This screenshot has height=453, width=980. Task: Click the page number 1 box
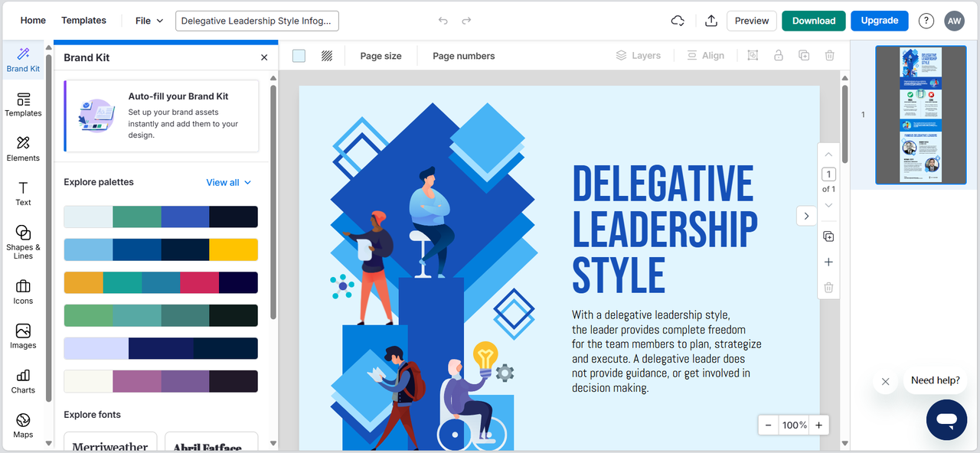[828, 174]
